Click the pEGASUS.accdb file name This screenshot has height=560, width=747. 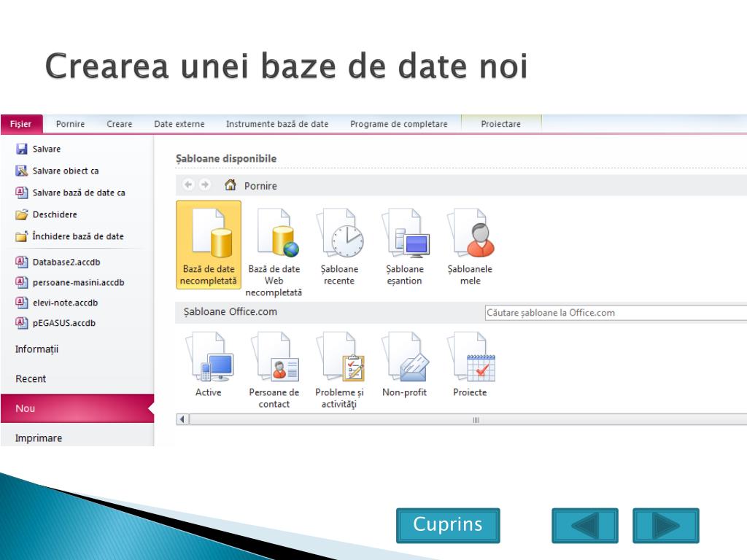[x=64, y=323]
